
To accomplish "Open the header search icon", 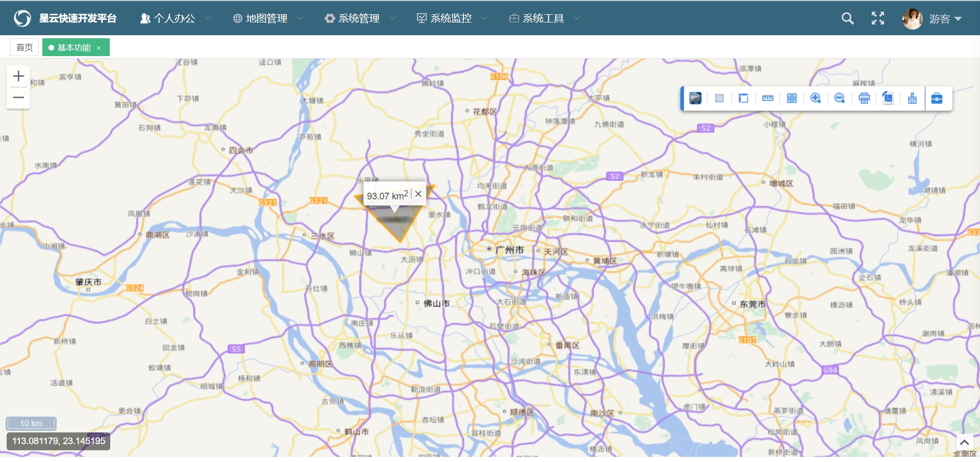I will 847,18.
